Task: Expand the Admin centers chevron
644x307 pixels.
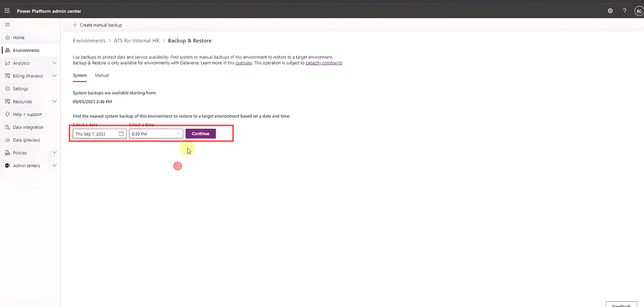Action: [x=54, y=165]
